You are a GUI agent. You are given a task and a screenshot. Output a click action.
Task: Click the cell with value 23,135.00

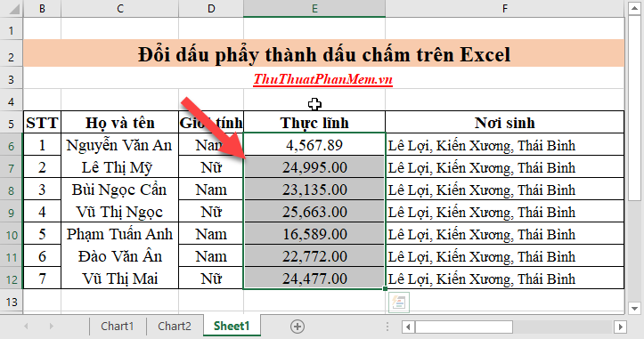[314, 190]
